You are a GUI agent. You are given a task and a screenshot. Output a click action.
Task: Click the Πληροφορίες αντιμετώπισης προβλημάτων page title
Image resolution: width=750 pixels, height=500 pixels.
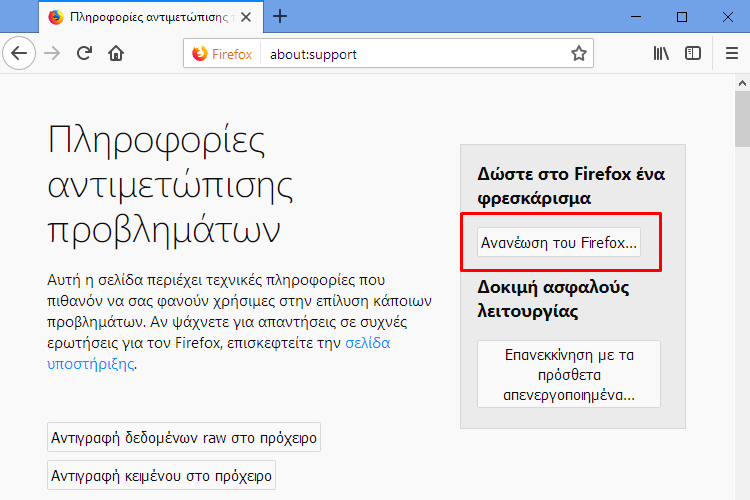click(170, 184)
